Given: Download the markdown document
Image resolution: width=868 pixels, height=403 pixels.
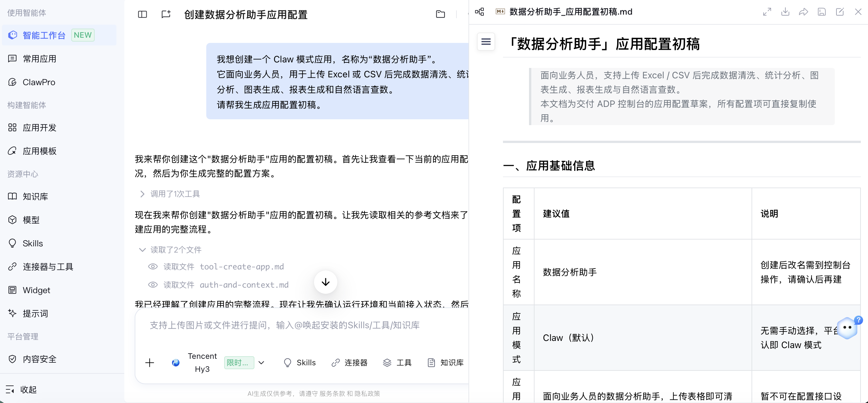Looking at the screenshot, I should pos(785,12).
